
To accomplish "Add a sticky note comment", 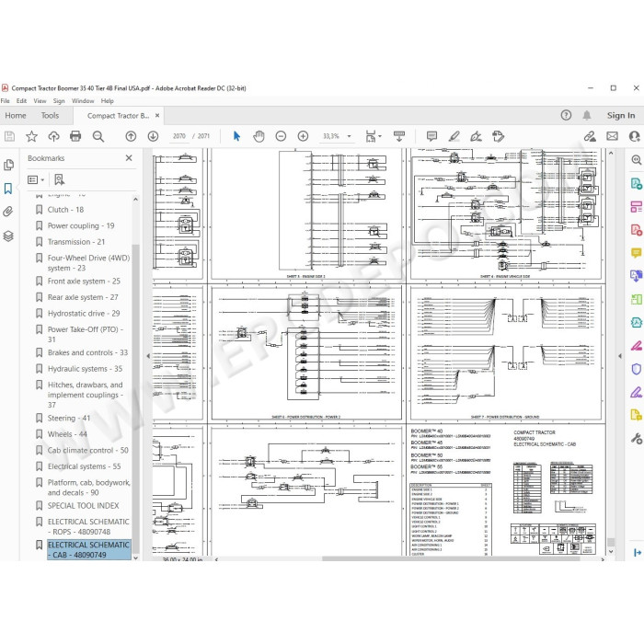I will click(431, 136).
